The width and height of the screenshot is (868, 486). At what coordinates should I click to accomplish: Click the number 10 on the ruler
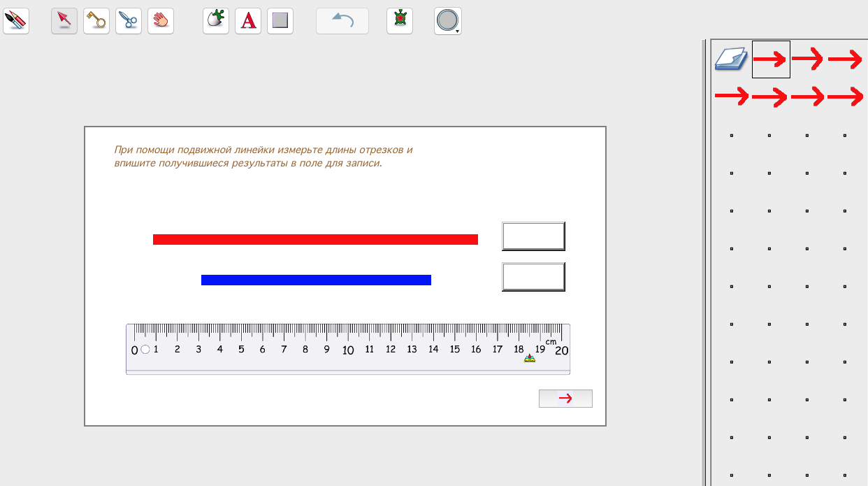click(x=347, y=350)
